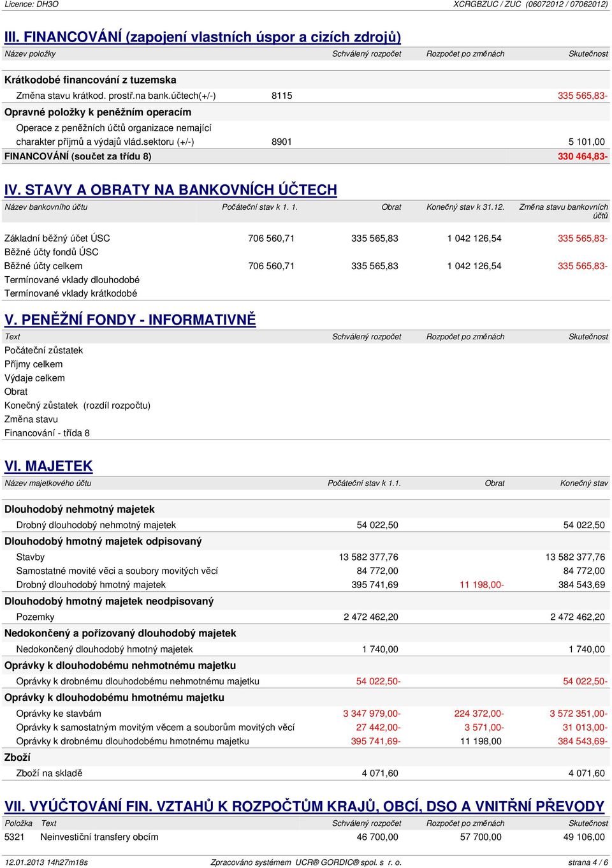Screen dimensions: 612x868
Task: Click actual value 49 106,00
Action: pos(584,837)
